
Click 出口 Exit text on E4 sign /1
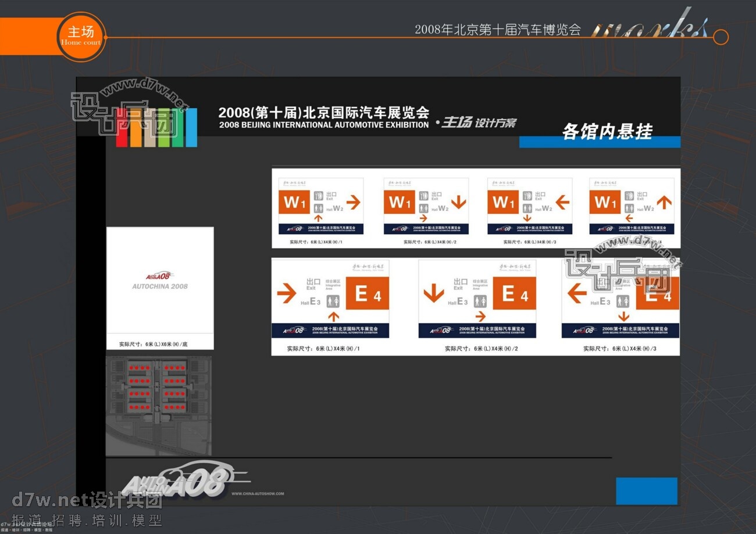(313, 284)
